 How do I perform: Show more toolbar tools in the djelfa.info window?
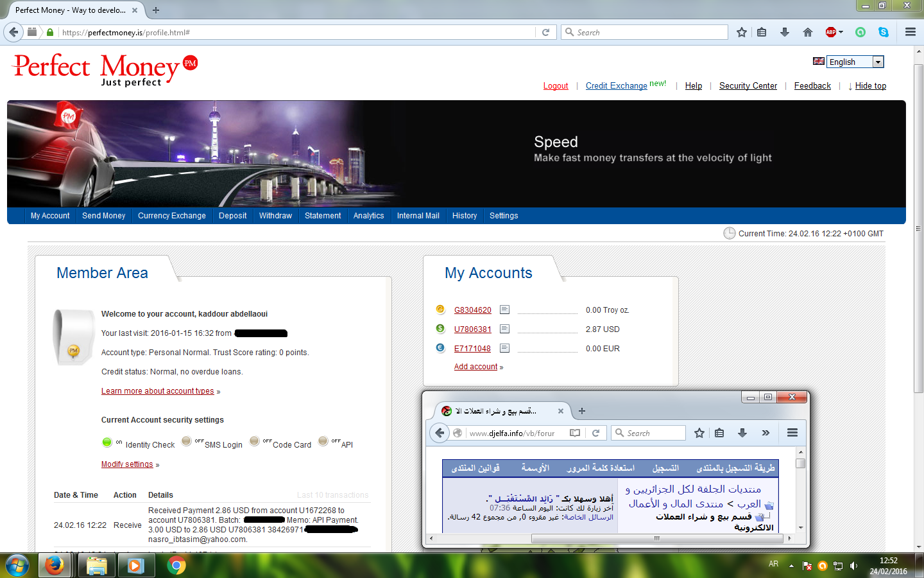pos(766,433)
